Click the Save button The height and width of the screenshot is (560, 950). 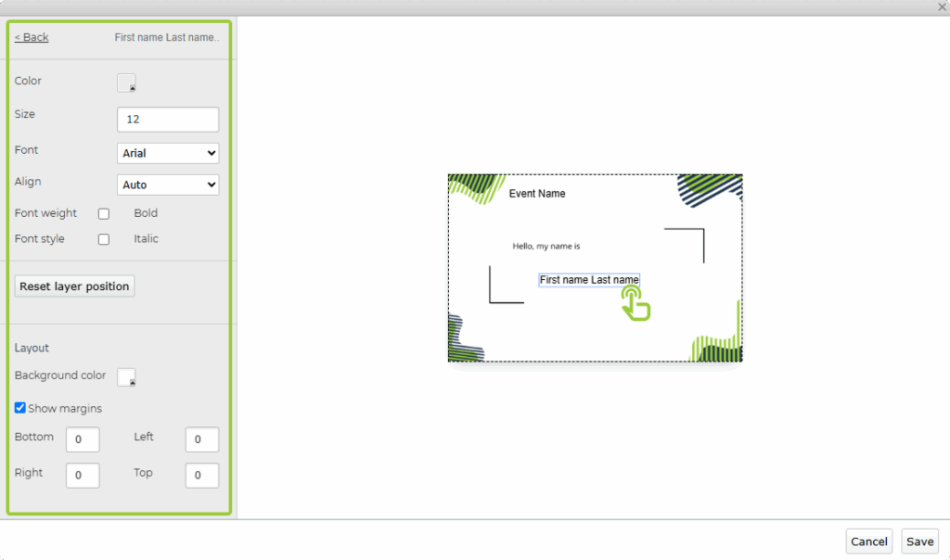(x=919, y=541)
